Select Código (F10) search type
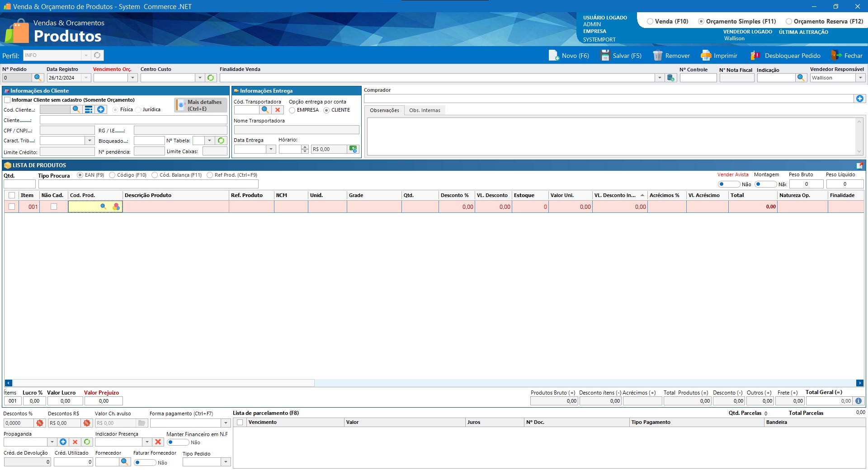The image size is (868, 470). pos(112,175)
